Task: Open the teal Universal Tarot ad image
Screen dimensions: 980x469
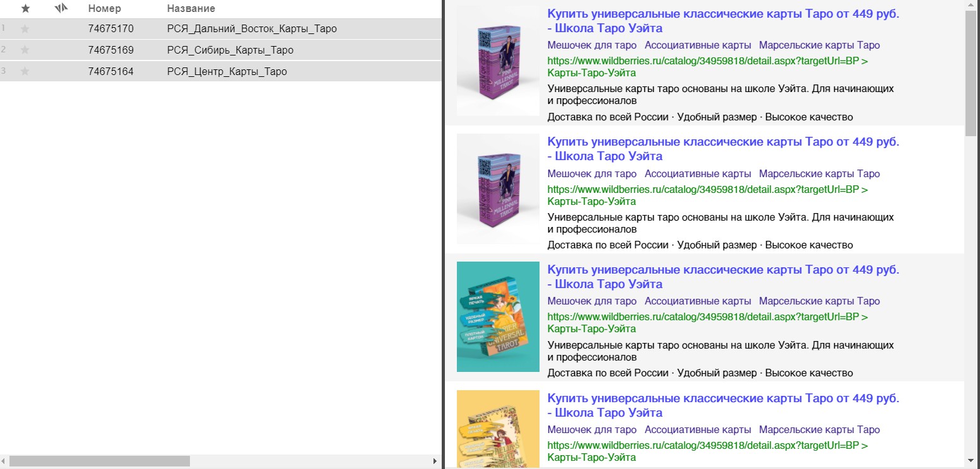Action: click(498, 316)
